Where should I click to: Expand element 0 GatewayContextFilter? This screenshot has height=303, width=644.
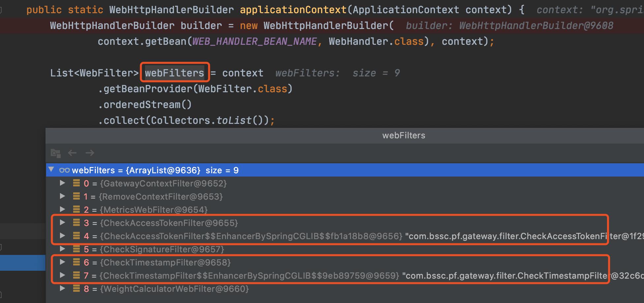[62, 183]
